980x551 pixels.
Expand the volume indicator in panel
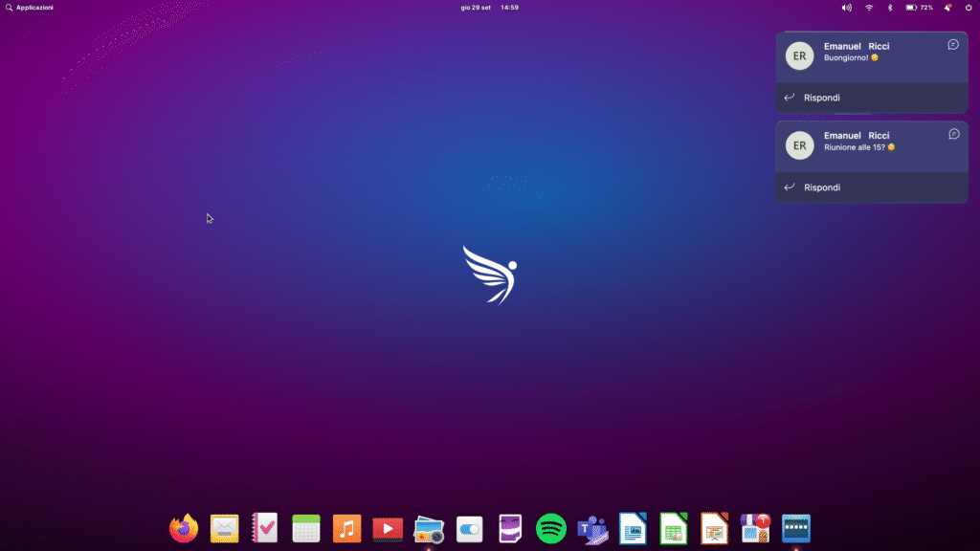point(846,8)
